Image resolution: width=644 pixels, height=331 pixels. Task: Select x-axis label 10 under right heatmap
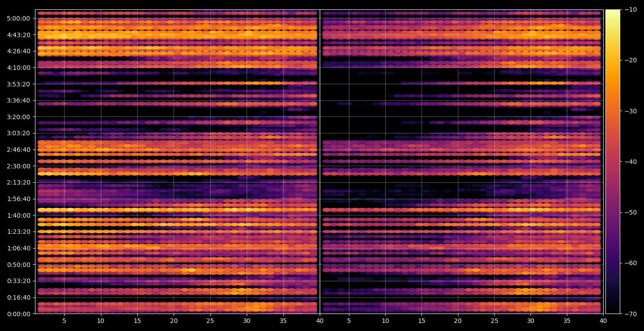[x=385, y=321]
